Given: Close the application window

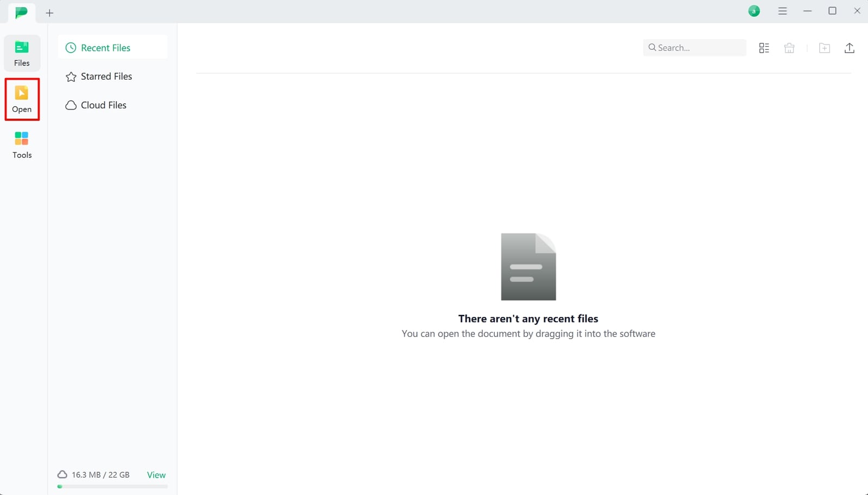Looking at the screenshot, I should coord(857,11).
